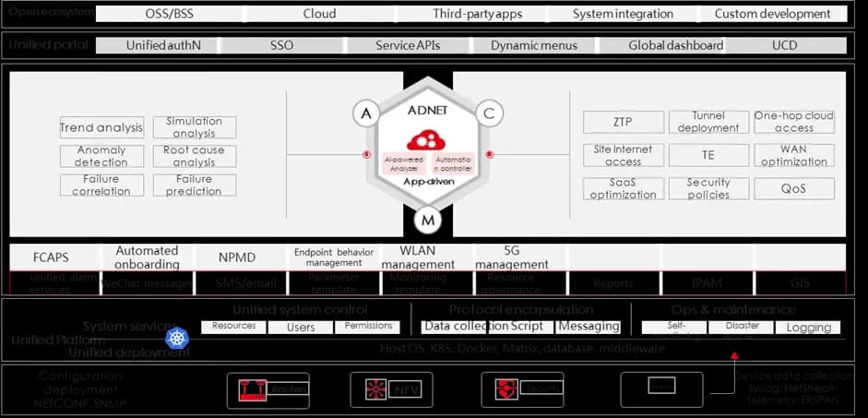This screenshot has height=418, width=868.
Task: Click Root cause analysis
Action: (195, 156)
